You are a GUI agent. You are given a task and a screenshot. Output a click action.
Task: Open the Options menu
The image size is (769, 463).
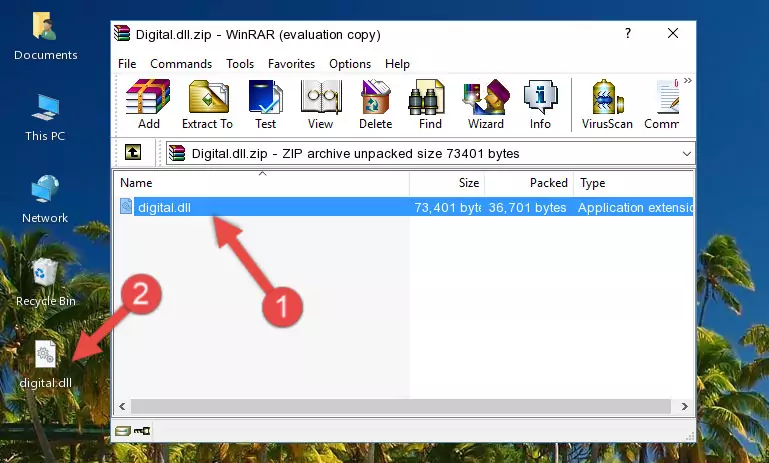pyautogui.click(x=350, y=64)
